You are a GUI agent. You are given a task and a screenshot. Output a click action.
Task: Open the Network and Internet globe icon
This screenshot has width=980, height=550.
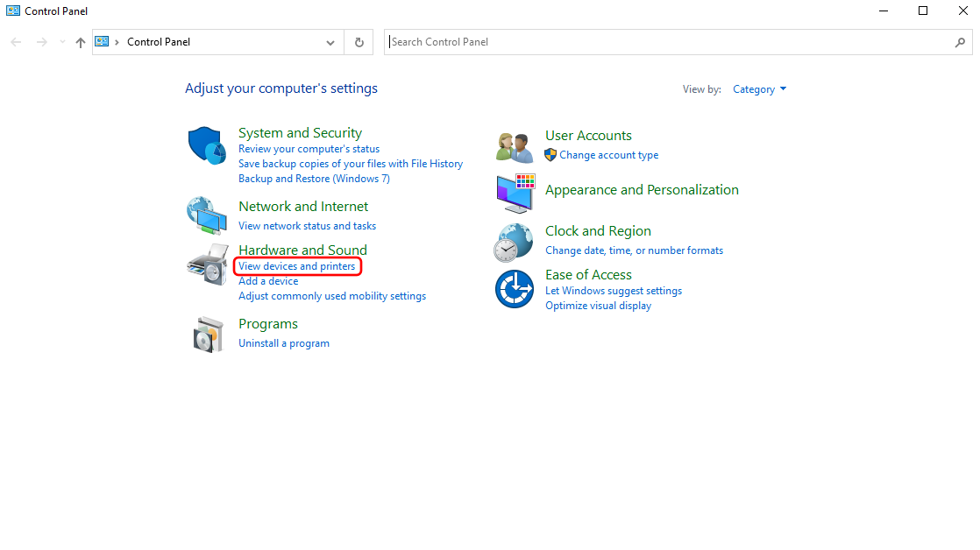click(x=207, y=216)
